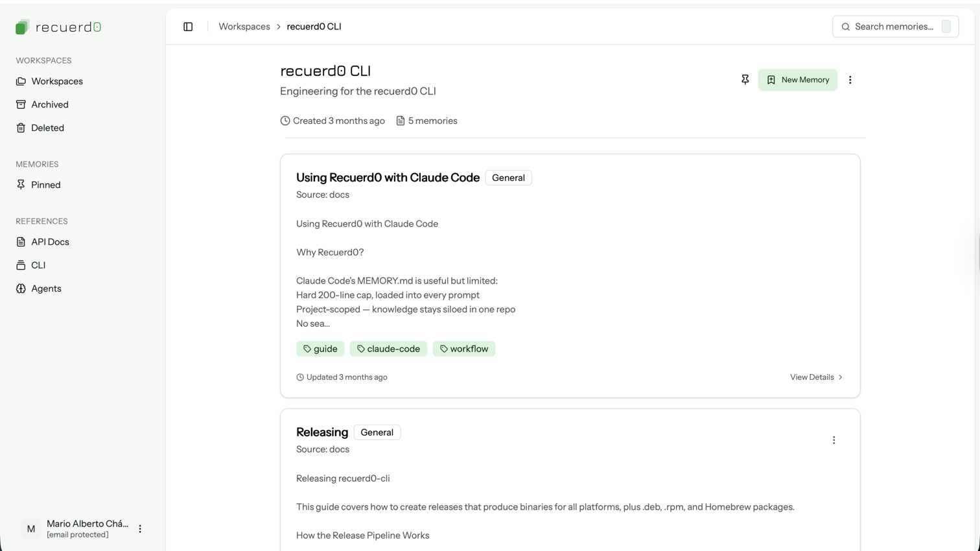Click the Pinned pin icon in sidebar
Image resolution: width=980 pixels, height=551 pixels.
(21, 185)
